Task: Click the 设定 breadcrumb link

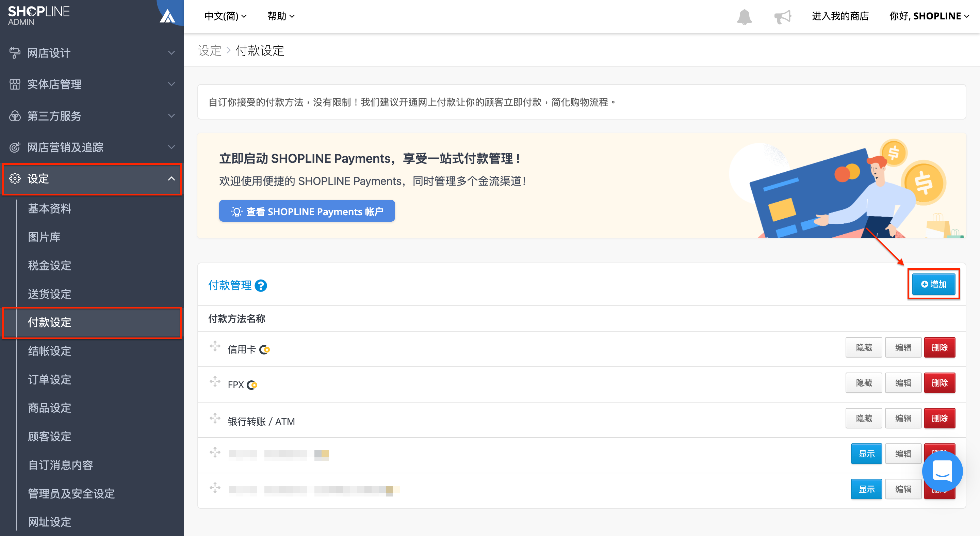Action: pyautogui.click(x=210, y=50)
